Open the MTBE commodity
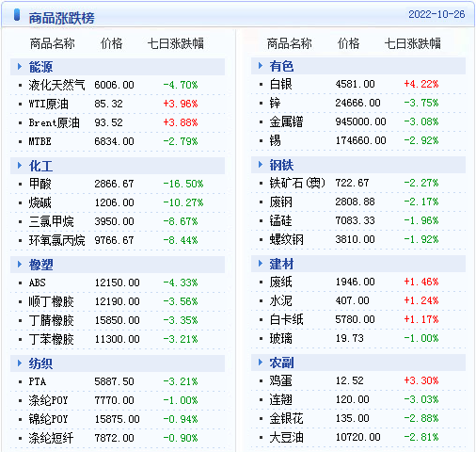476x452 pixels. 40,141
